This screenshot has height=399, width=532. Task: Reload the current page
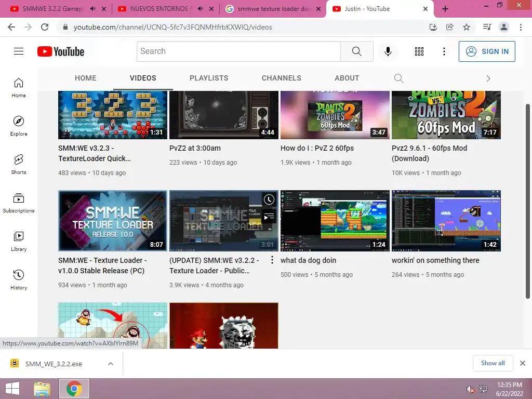[45, 27]
